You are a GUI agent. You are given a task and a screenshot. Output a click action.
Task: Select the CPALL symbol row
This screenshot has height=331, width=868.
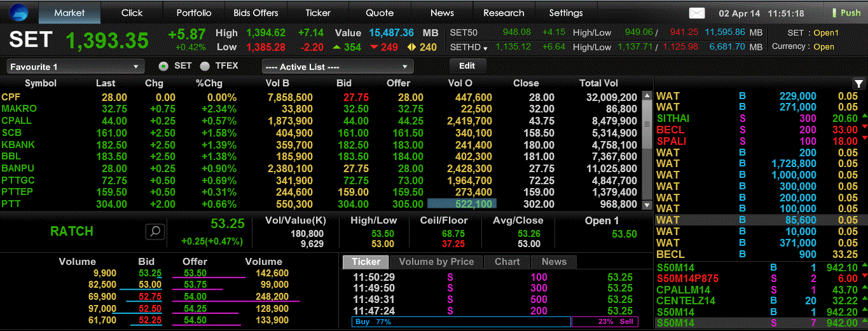click(x=321, y=121)
